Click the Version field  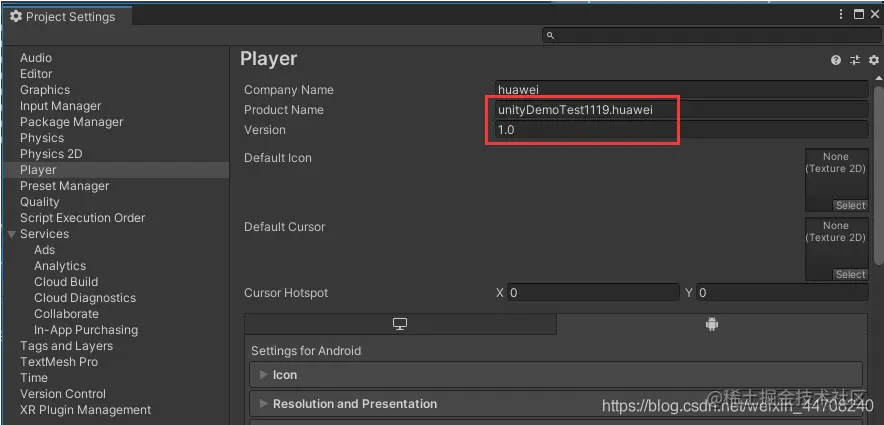pyautogui.click(x=682, y=130)
